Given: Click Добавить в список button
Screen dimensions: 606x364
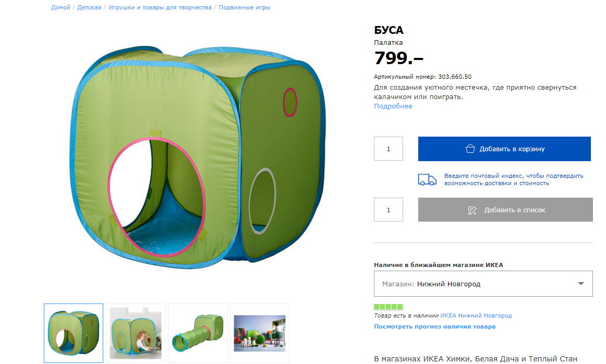Looking at the screenshot, I should click(505, 210).
